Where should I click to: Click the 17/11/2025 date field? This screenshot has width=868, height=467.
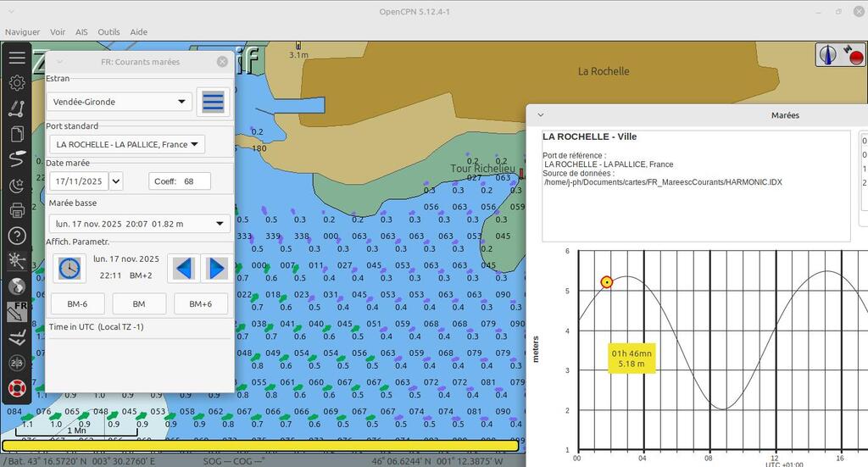[79, 181]
